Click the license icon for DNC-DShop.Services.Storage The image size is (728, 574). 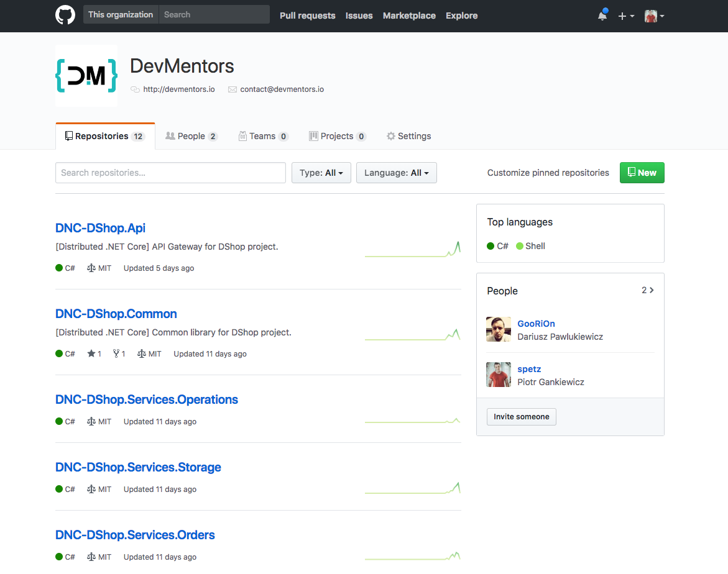(91, 489)
